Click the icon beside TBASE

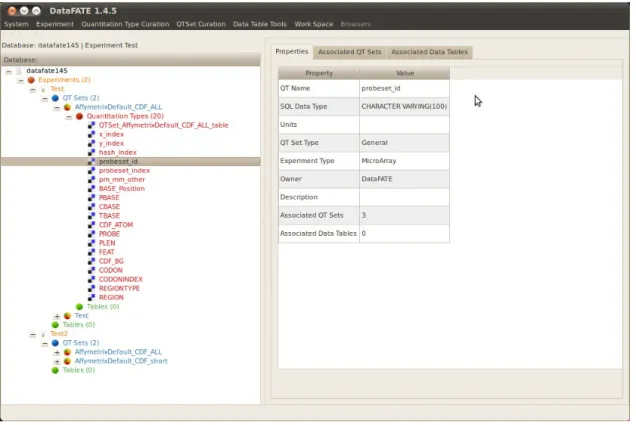pyautogui.click(x=92, y=216)
